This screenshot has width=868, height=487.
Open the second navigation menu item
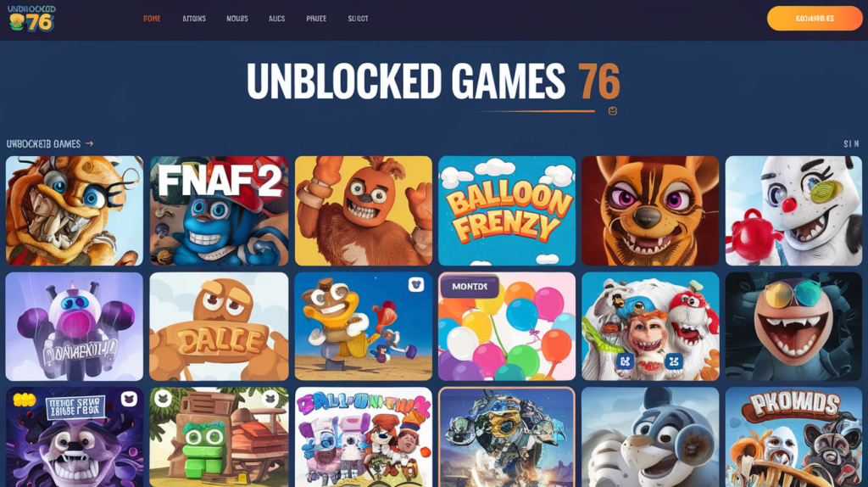pyautogui.click(x=194, y=19)
